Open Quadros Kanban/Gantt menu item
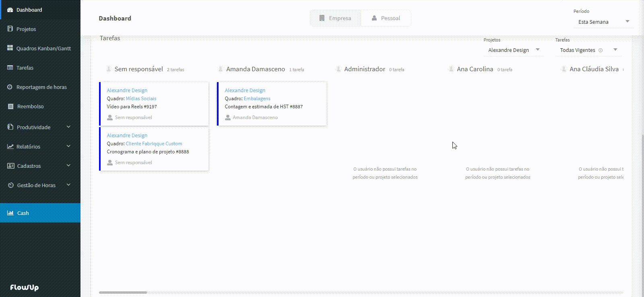 click(x=40, y=48)
